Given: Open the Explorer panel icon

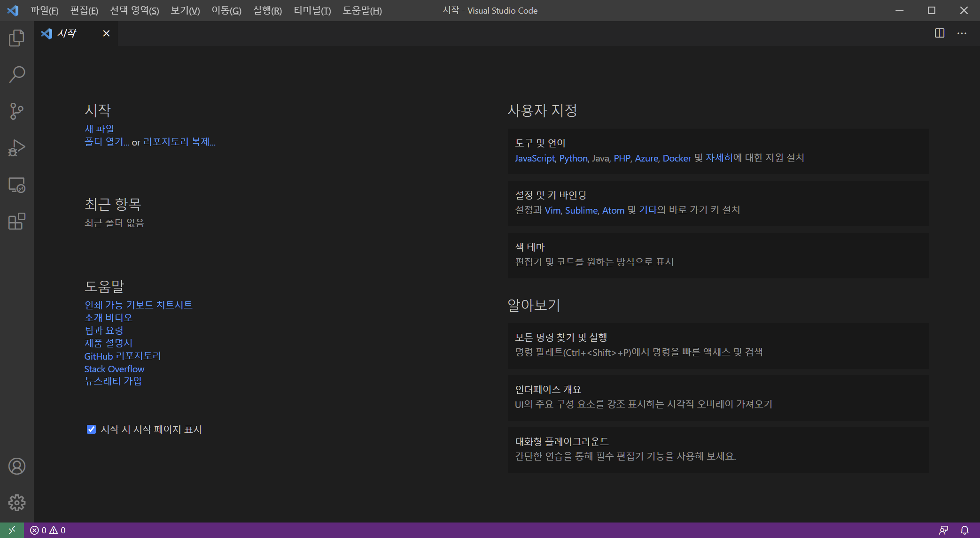Looking at the screenshot, I should [16, 38].
